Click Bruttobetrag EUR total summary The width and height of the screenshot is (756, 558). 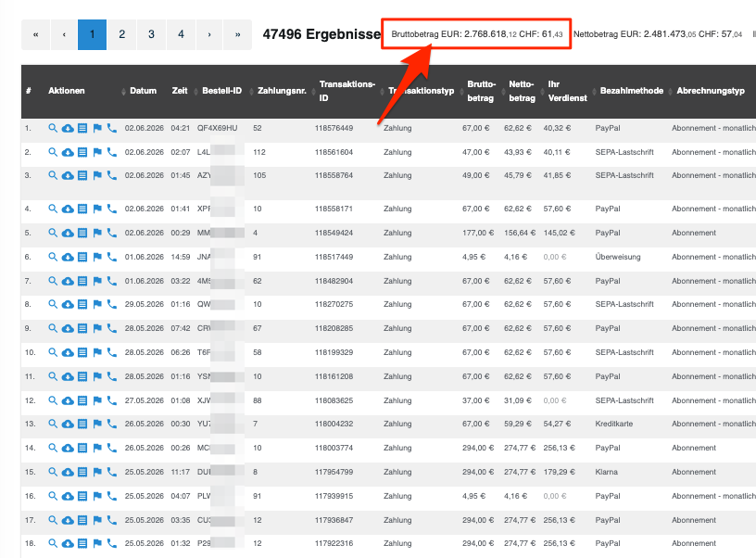pos(477,34)
